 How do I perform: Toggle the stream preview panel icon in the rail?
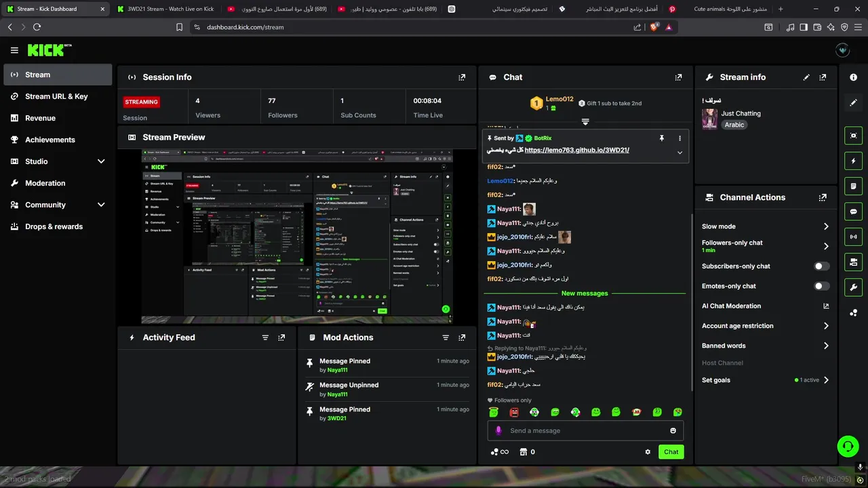pyautogui.click(x=853, y=136)
